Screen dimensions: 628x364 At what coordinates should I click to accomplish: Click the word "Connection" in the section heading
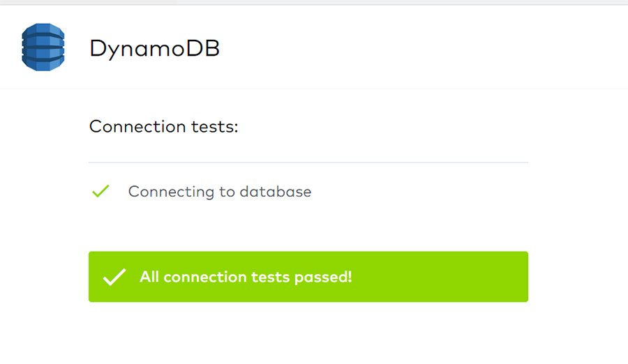(x=137, y=127)
